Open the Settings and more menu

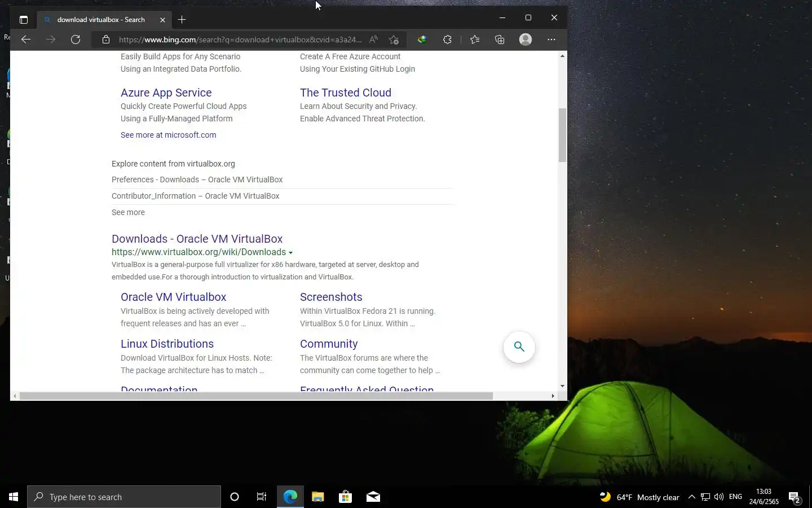[551, 40]
